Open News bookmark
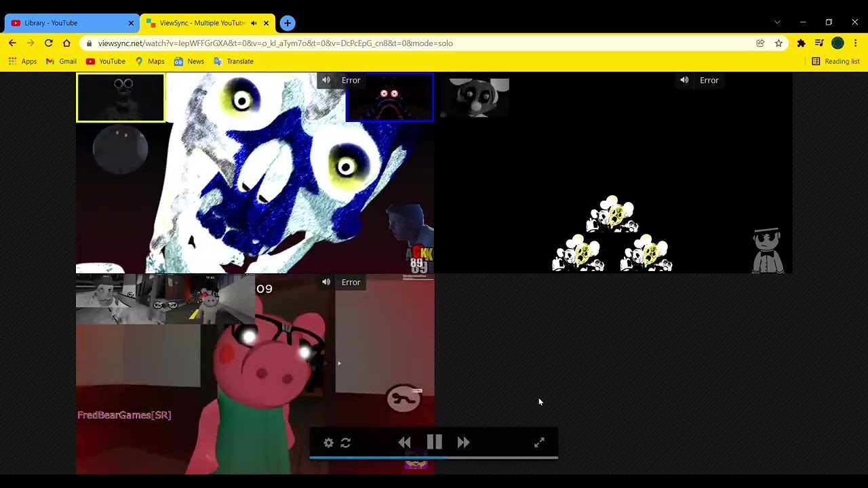The width and height of the screenshot is (868, 488). coord(189,61)
